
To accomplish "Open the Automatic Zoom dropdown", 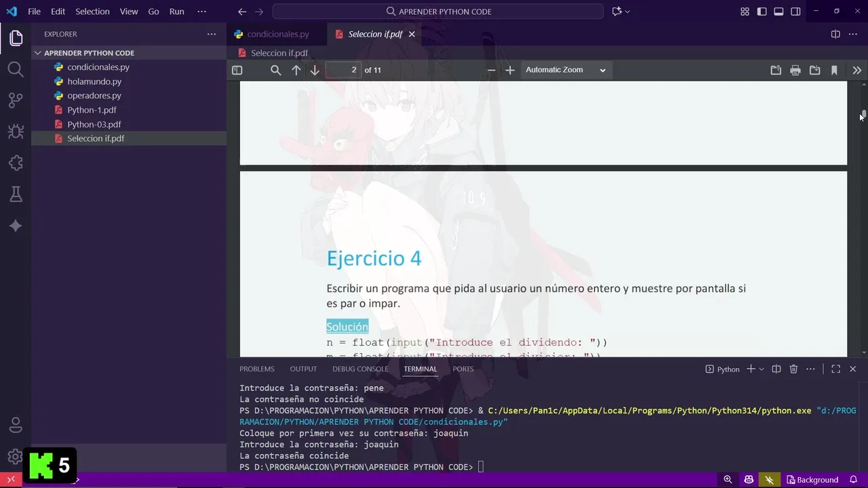I will point(566,70).
